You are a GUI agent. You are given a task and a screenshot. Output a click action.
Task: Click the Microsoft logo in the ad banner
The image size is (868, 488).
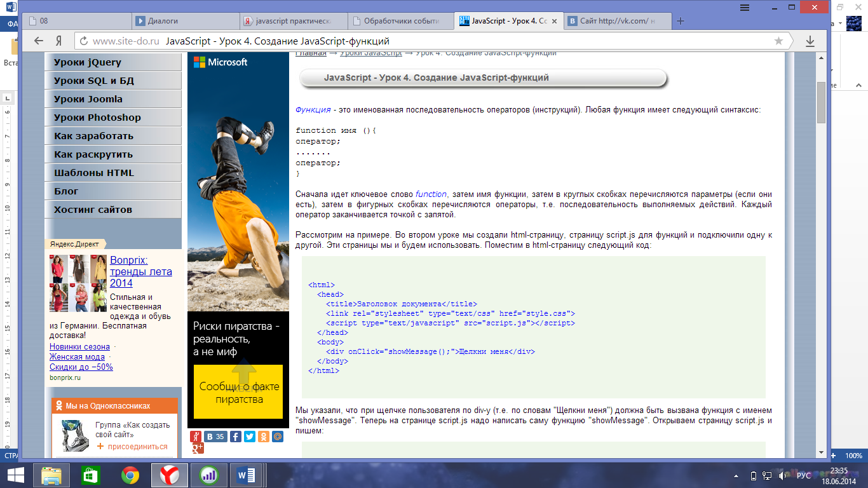[220, 62]
